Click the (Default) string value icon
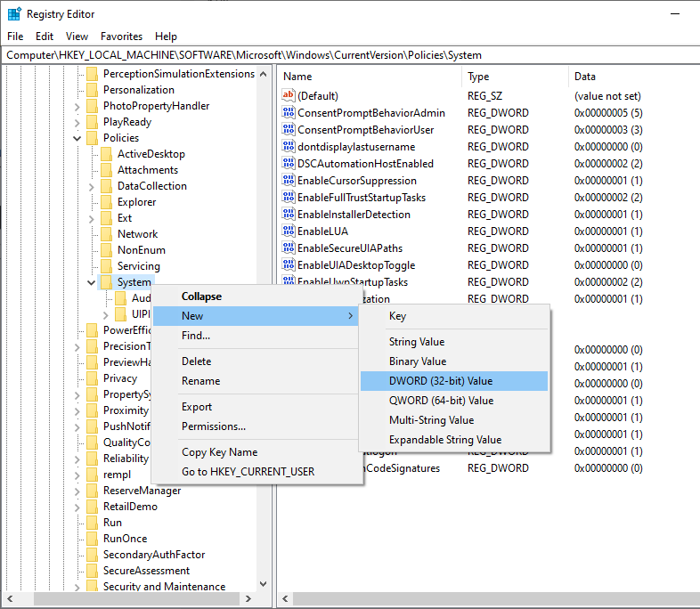Image resolution: width=700 pixels, height=609 pixels. pyautogui.click(x=288, y=96)
